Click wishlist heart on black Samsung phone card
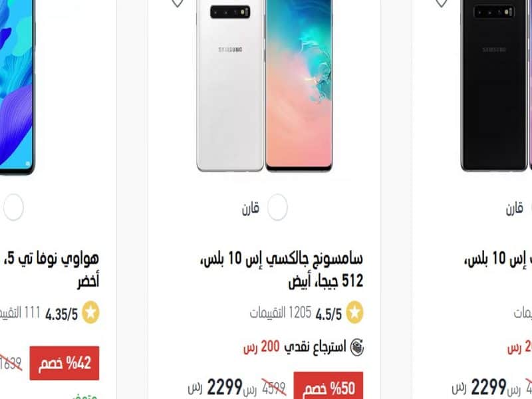This screenshot has height=399, width=532. [441, 3]
